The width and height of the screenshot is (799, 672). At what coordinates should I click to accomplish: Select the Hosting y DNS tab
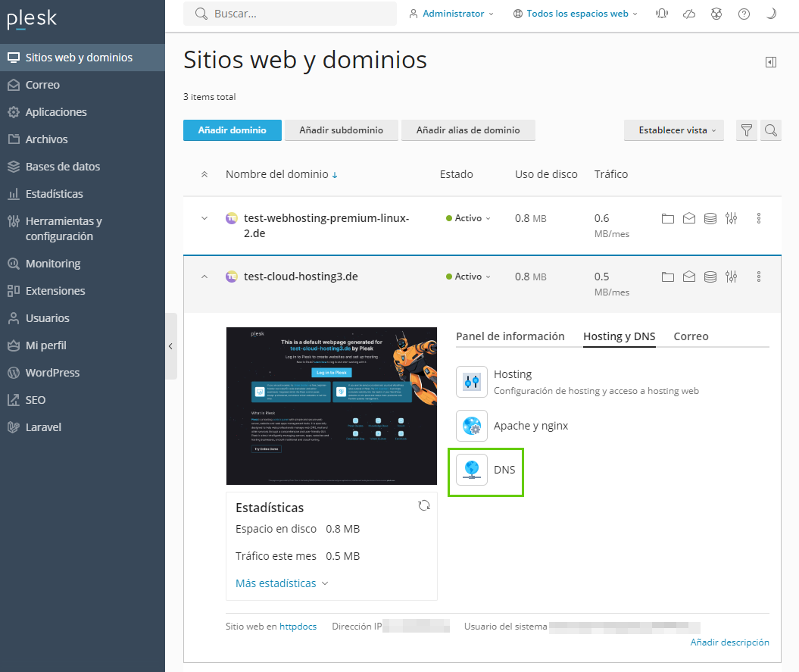619,336
